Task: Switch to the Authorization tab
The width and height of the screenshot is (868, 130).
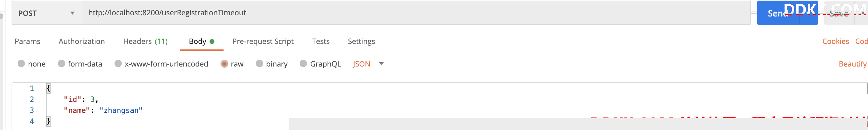Action: (82, 41)
